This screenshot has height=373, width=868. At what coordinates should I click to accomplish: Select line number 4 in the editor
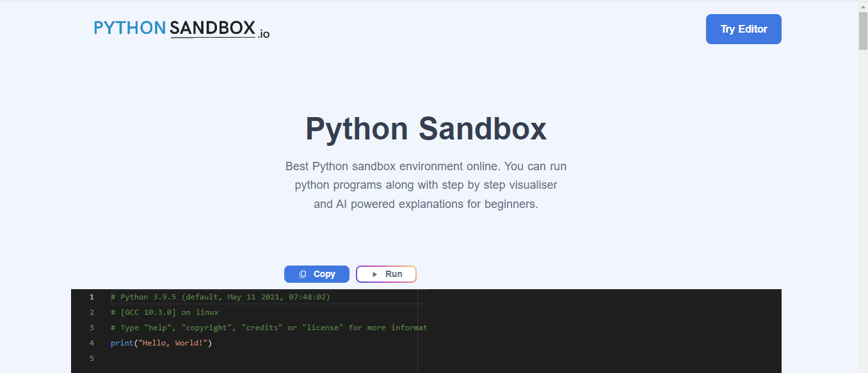pos(92,343)
